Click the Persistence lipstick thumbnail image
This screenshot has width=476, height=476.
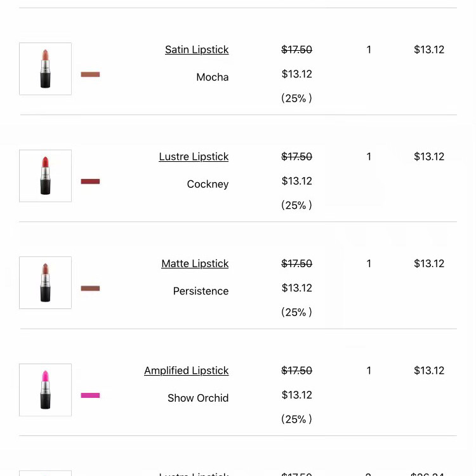[45, 282]
